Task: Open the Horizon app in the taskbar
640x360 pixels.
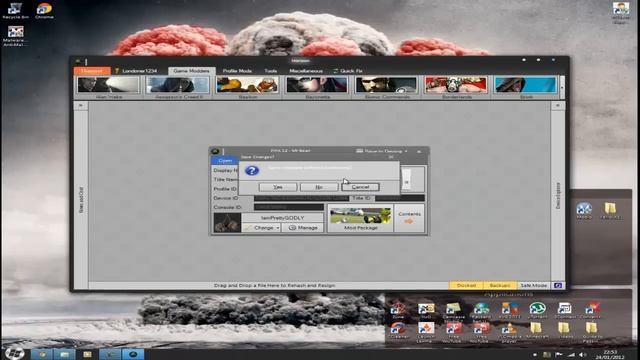Action: [x=133, y=354]
